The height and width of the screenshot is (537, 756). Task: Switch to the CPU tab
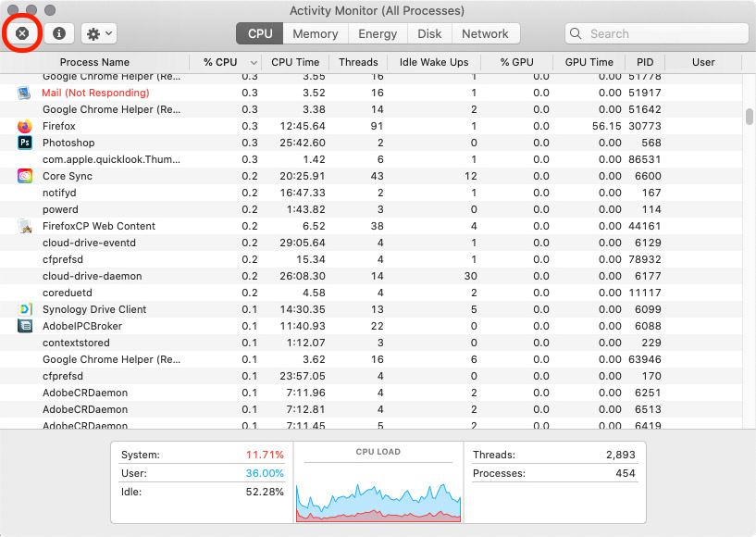click(260, 33)
